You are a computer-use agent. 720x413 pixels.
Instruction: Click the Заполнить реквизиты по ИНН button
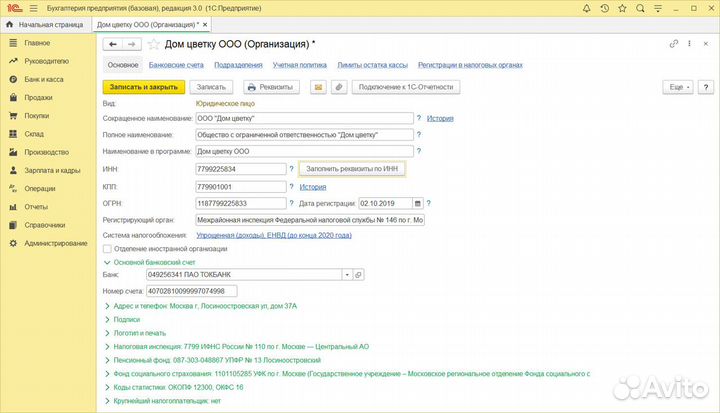(351, 169)
